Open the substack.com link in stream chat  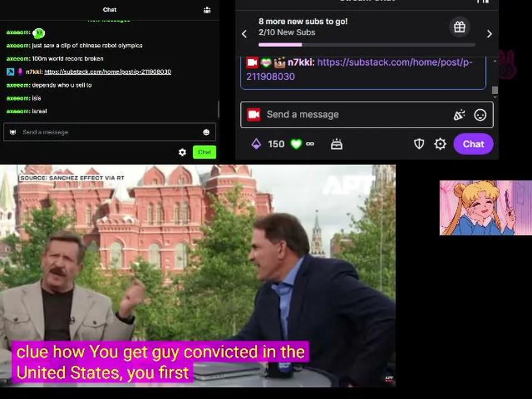pos(359,69)
